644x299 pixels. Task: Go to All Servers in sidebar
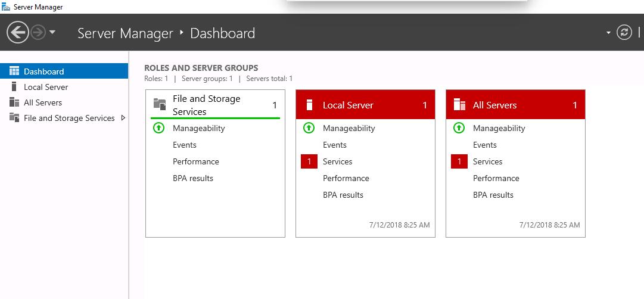tap(43, 102)
